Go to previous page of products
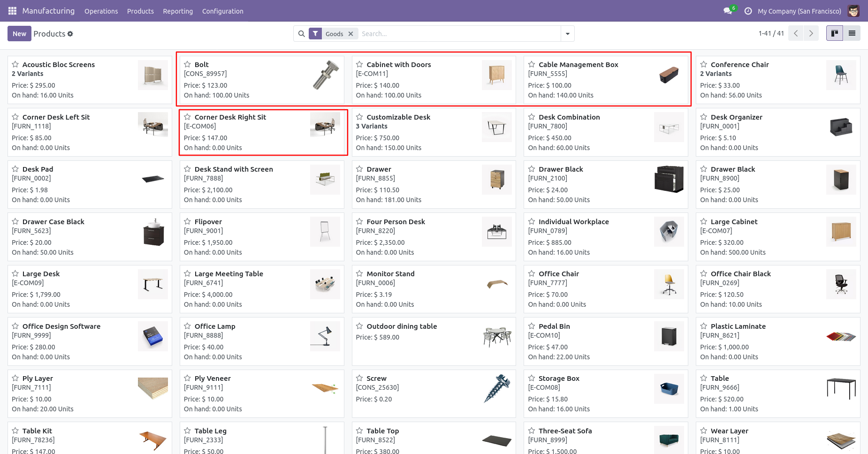The height and width of the screenshot is (454, 868). 796,33
